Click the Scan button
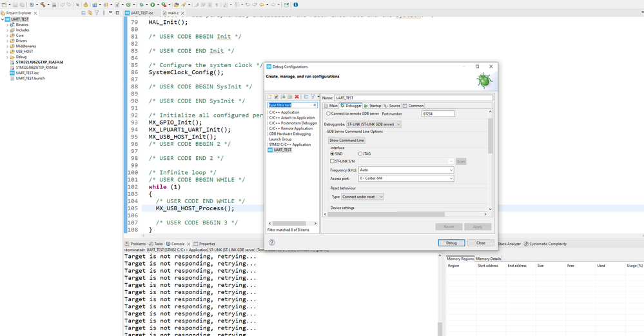The image size is (644, 336). [461, 161]
